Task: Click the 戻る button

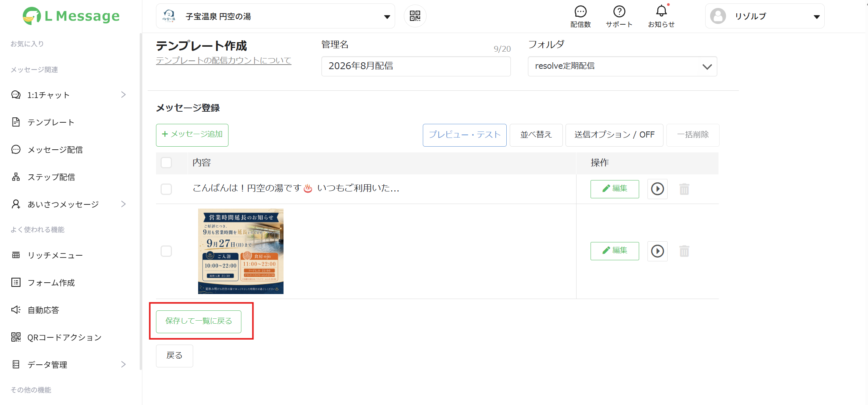Action: click(174, 356)
